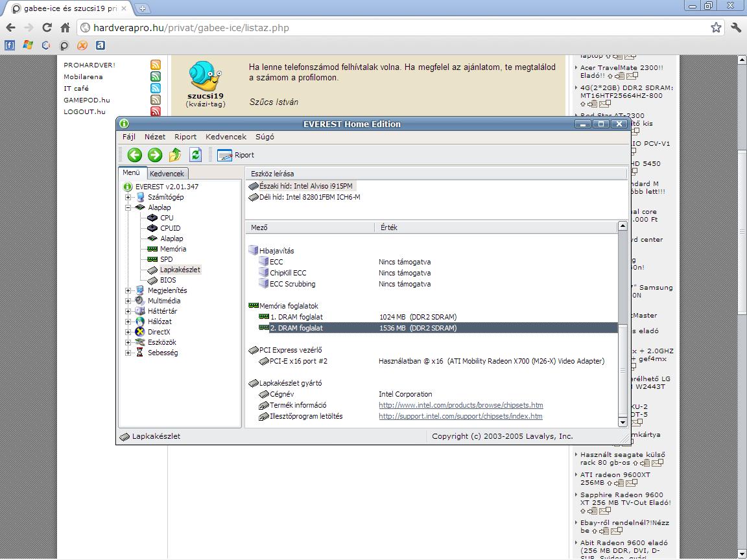
Task: Click the EVEREST list scroll-up arrow
Action: pyautogui.click(x=622, y=226)
